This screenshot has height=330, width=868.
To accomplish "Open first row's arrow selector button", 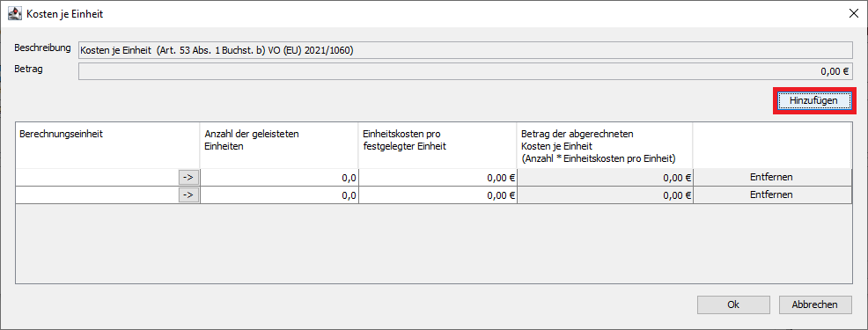I will (x=188, y=177).
